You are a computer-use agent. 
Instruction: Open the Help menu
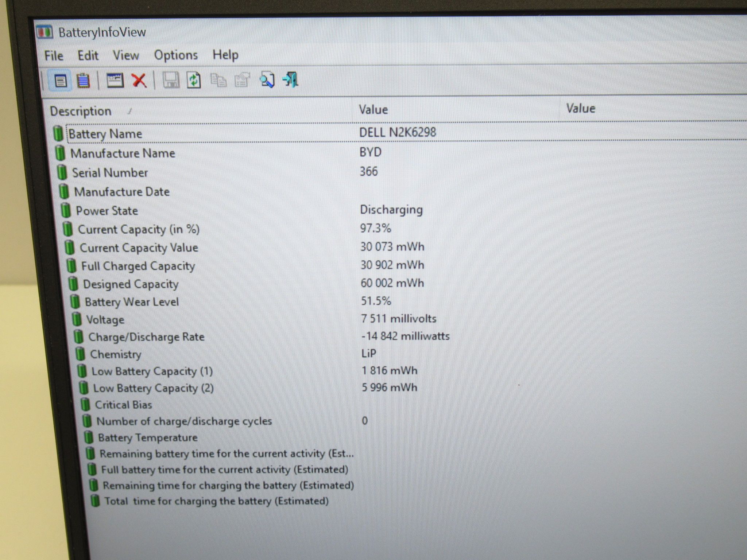click(x=225, y=55)
